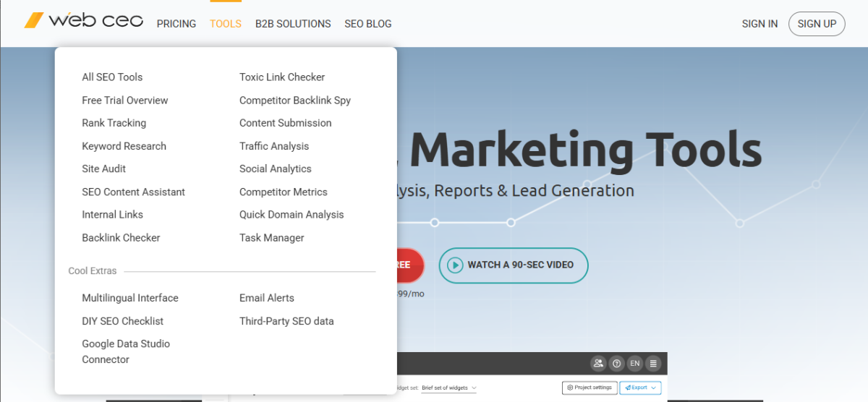Click the Sign In link

(x=760, y=24)
